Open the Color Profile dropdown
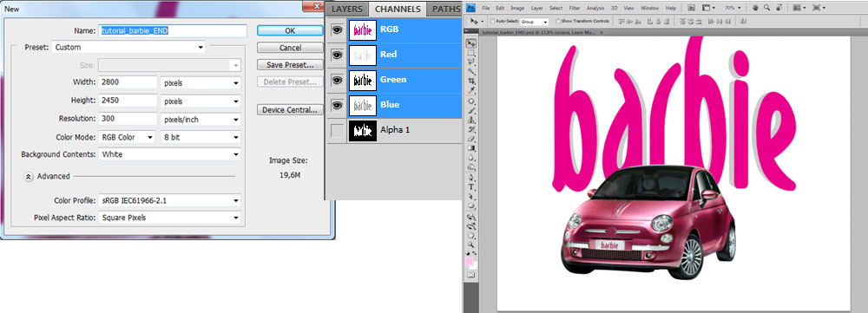Image resolution: width=868 pixels, height=313 pixels. [x=169, y=201]
